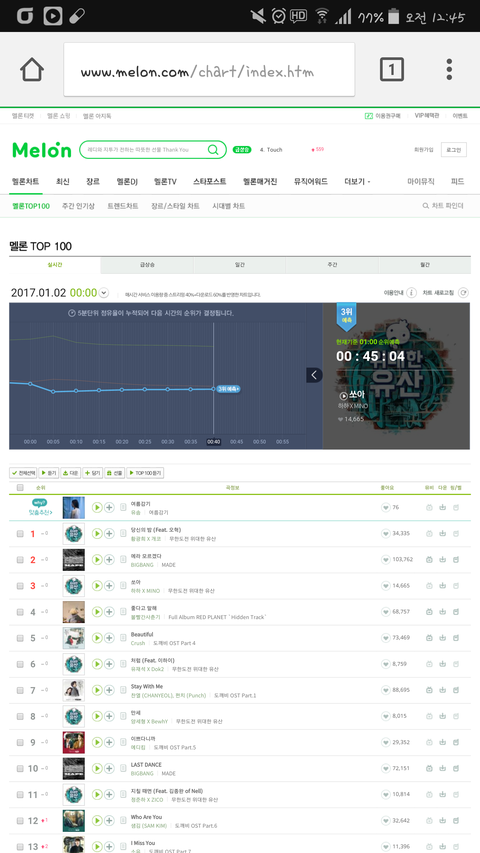Open the browser tab count icon
480x853 pixels.
pyautogui.click(x=392, y=70)
